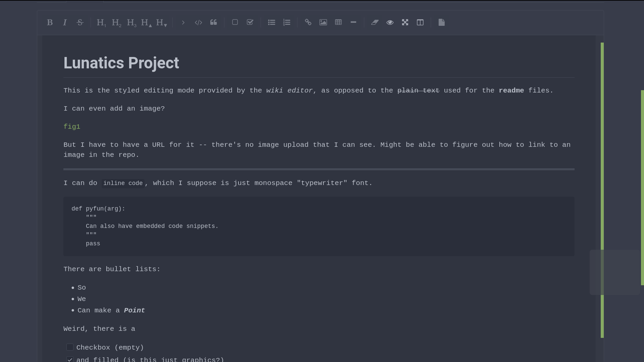The image size is (644, 362).
Task: Apply strikethrough formatting
Action: pos(80,22)
